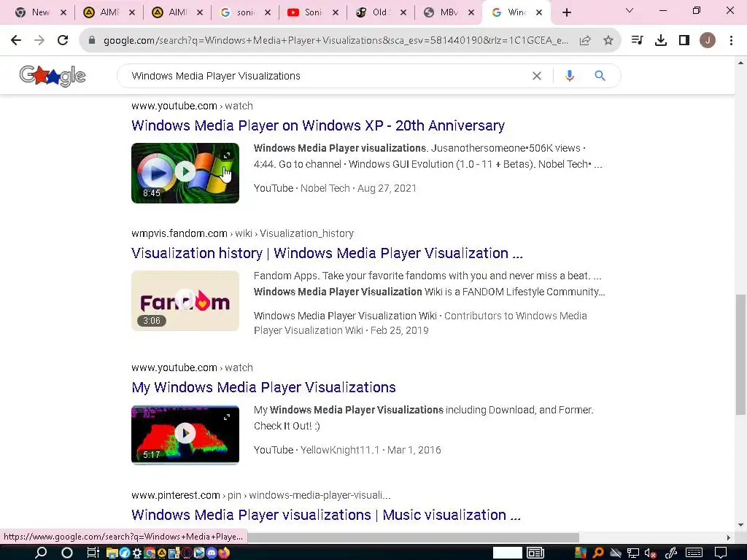Click the forward navigation arrow
The height and width of the screenshot is (560, 747).
[39, 41]
